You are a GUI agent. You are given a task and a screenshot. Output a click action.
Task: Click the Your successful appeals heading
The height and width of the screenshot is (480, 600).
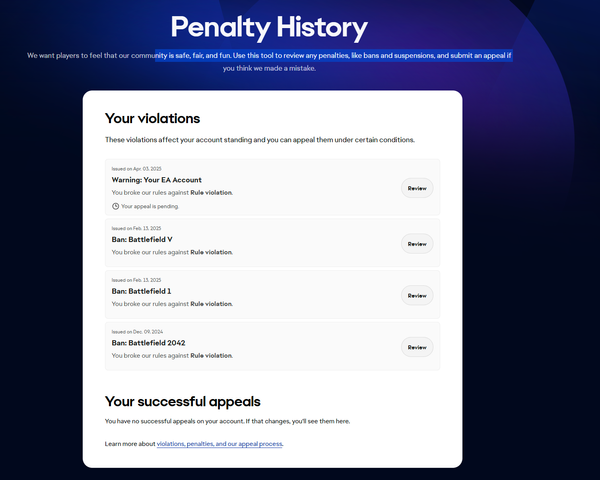[183, 401]
